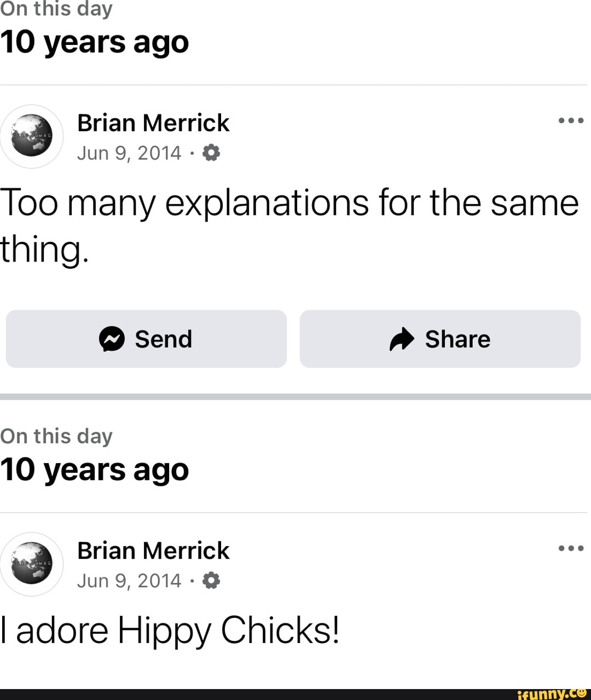
Task: Click privacy gear icon on 'Hippy Chicks' post
Action: point(211,581)
